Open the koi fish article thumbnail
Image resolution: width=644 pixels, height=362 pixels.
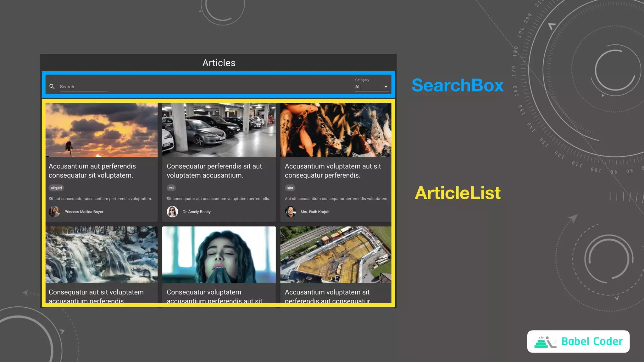336,130
